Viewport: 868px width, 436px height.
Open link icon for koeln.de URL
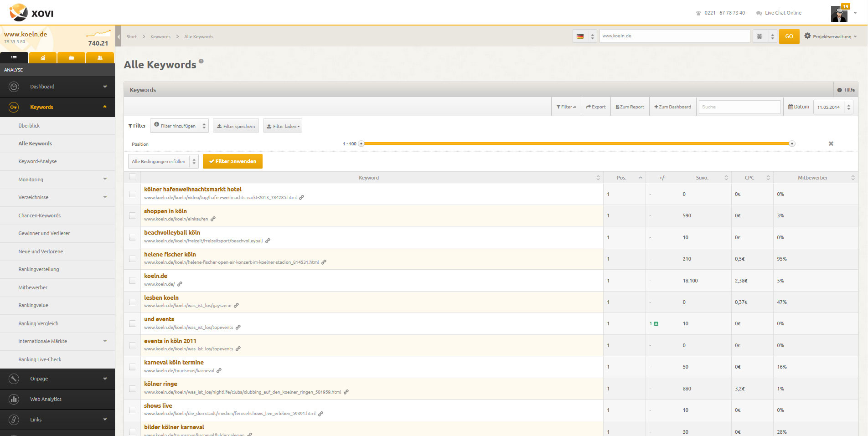pos(180,284)
